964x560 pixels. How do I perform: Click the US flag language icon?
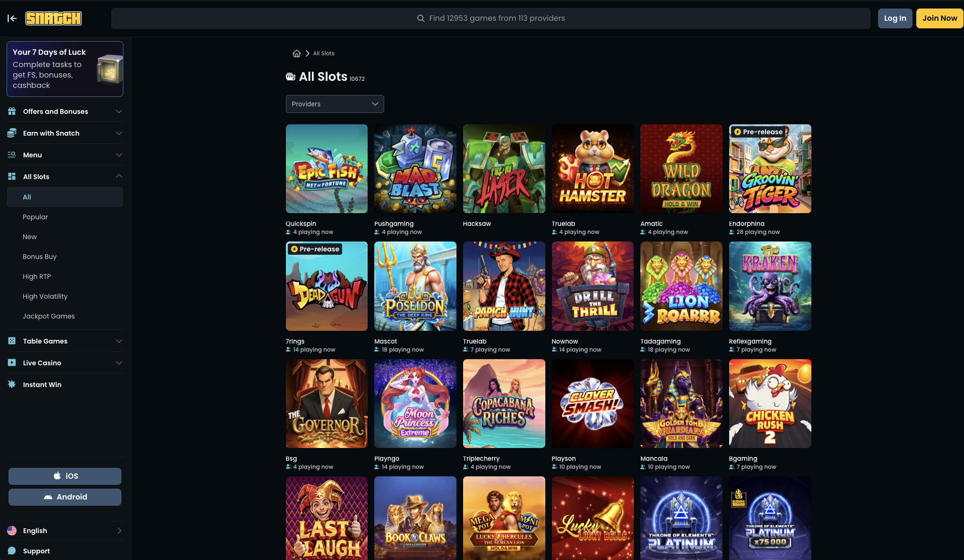(12, 531)
